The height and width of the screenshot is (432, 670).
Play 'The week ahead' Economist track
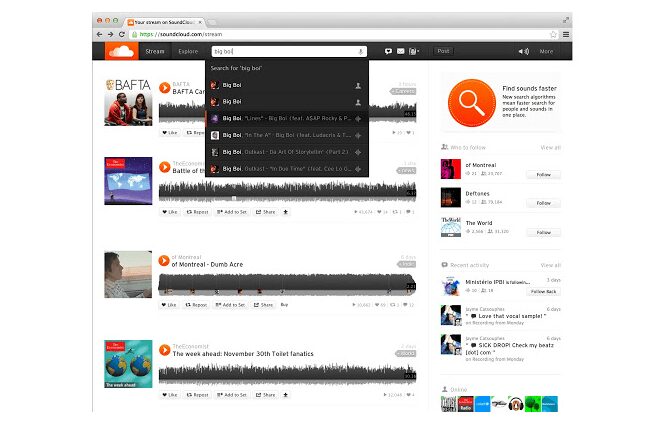pos(165,350)
